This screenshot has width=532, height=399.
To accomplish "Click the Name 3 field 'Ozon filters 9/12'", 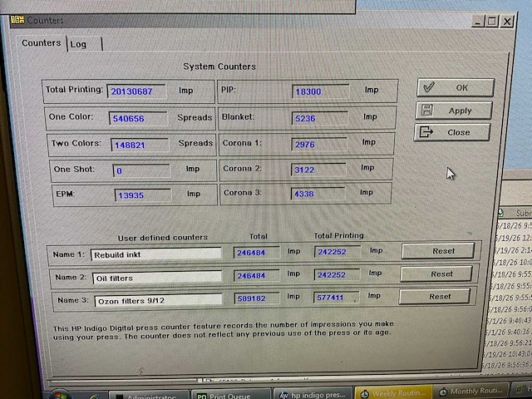I will (x=159, y=300).
